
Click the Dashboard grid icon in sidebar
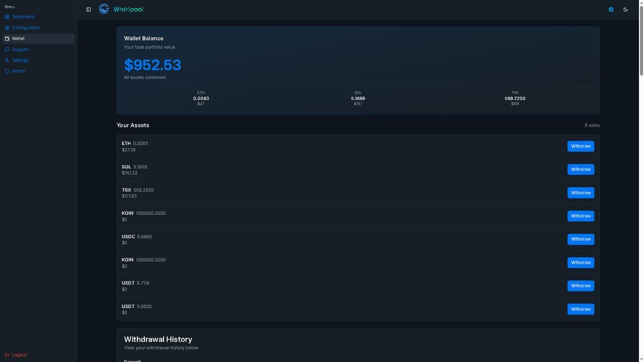7,17
